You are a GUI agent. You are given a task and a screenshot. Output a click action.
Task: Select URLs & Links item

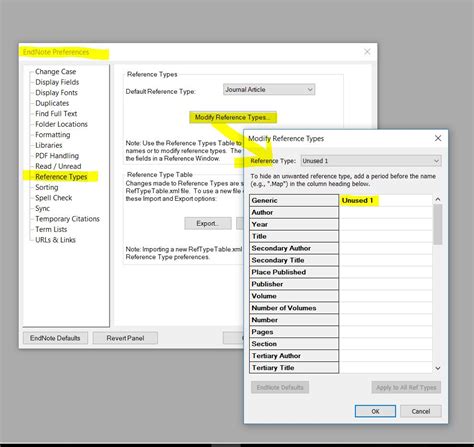coord(55,240)
